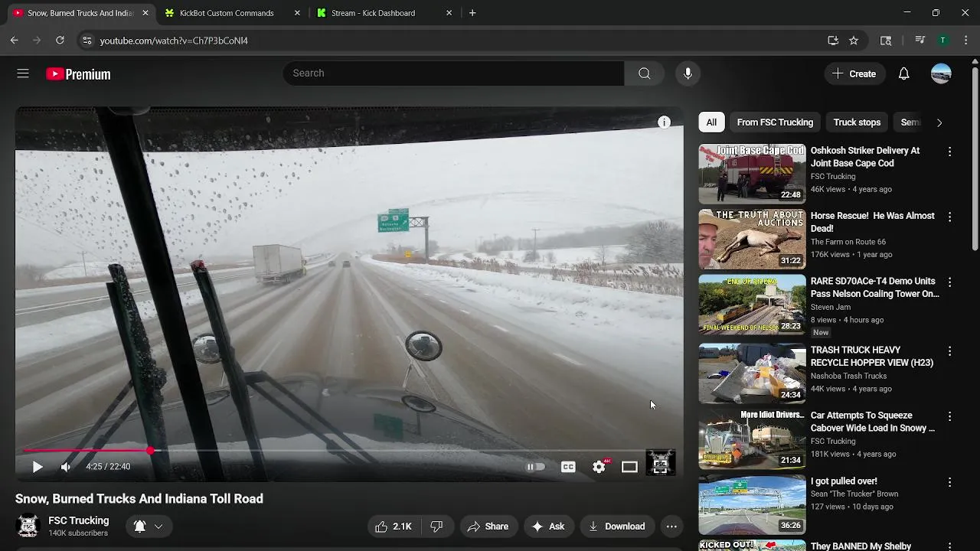Dislike the video
The image size is (980, 551).
click(436, 527)
